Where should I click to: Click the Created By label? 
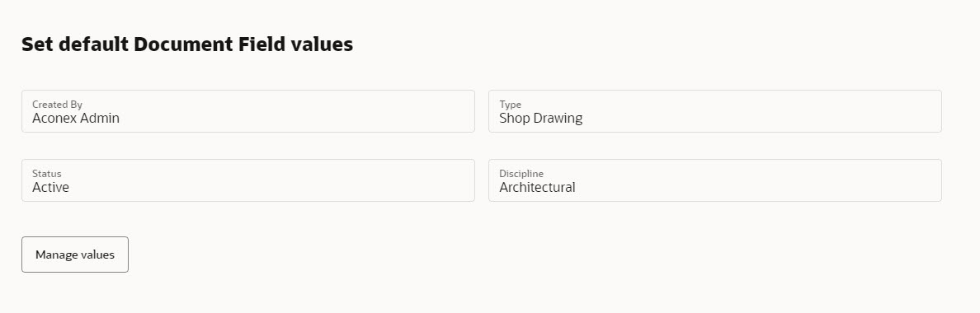pos(58,104)
